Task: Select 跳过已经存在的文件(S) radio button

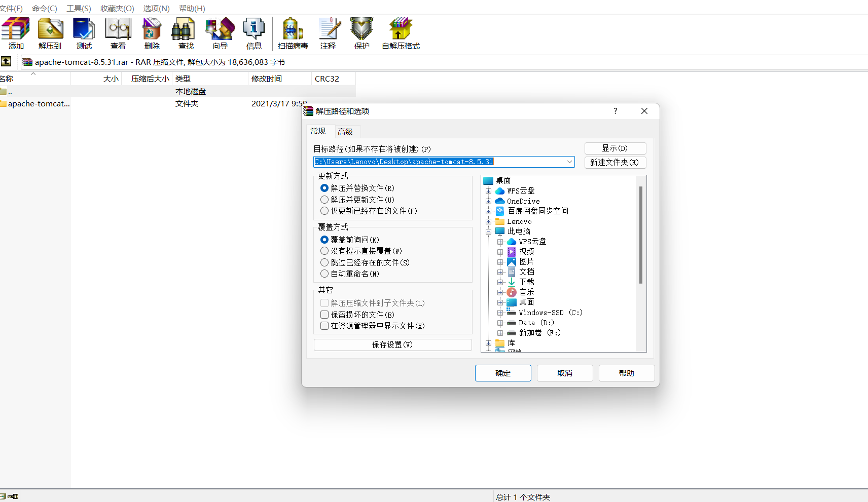Action: point(324,262)
